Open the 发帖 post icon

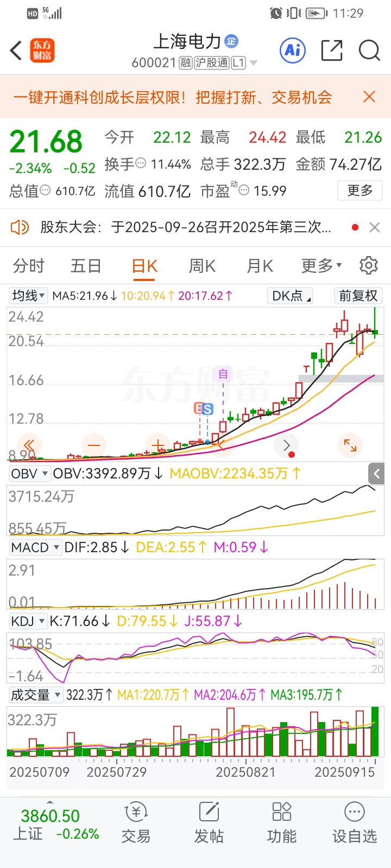209,822
